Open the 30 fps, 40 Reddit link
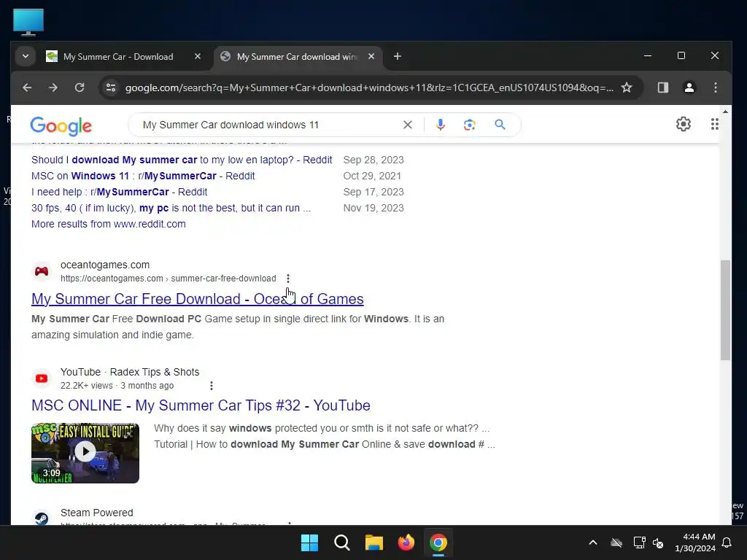 click(x=171, y=208)
